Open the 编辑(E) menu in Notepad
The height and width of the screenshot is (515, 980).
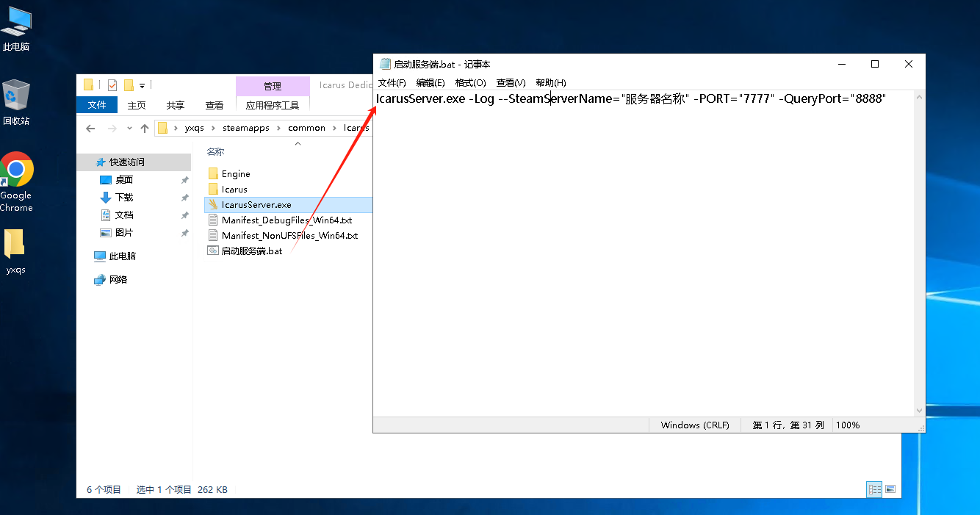tap(430, 83)
